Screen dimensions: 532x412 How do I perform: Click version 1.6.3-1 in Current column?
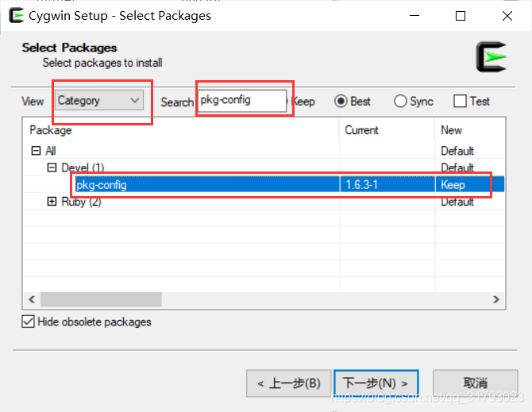361,185
